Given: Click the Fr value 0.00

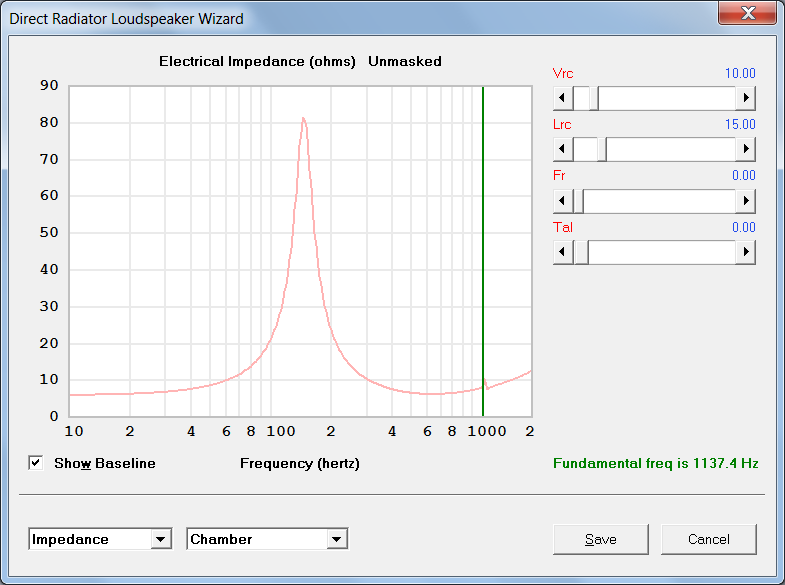Looking at the screenshot, I should (x=743, y=175).
